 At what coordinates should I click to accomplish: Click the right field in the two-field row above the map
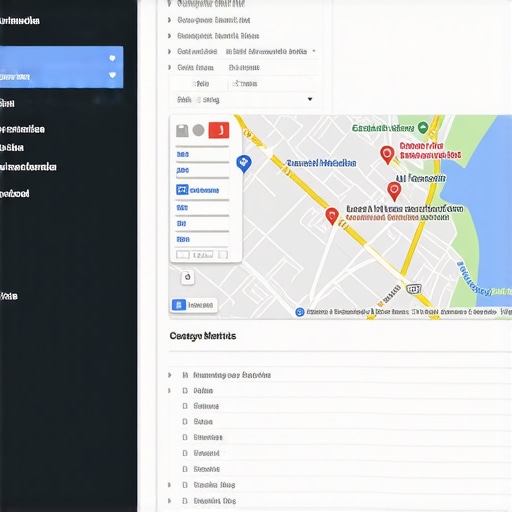coord(273,83)
